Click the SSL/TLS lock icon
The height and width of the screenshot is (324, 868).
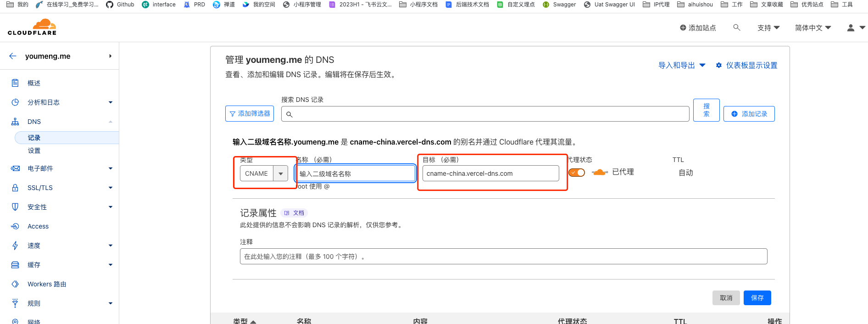click(15, 188)
